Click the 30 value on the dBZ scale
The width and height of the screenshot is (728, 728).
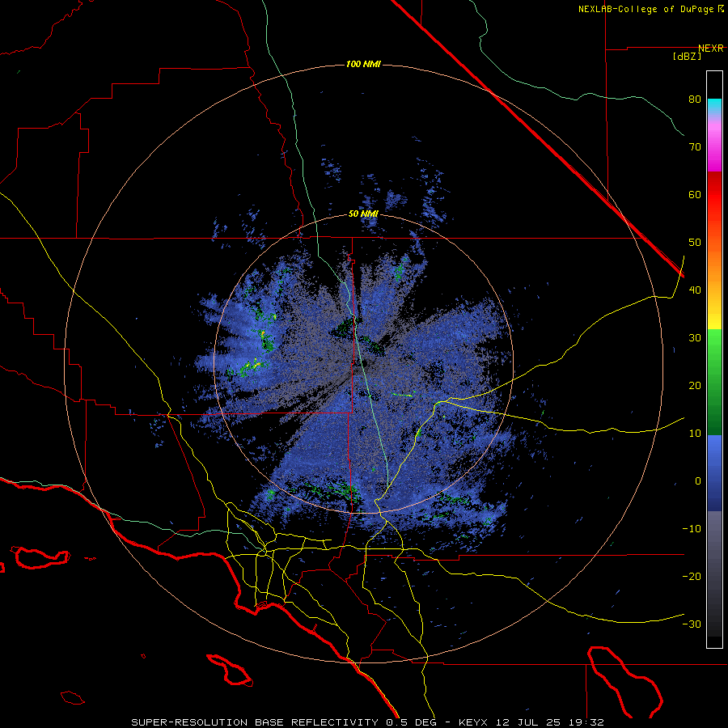pos(695,337)
